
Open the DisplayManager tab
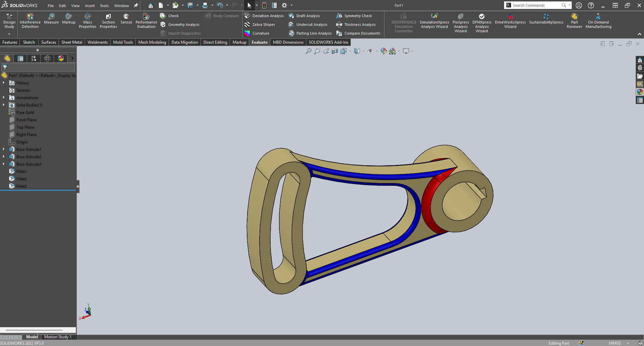(x=61, y=58)
